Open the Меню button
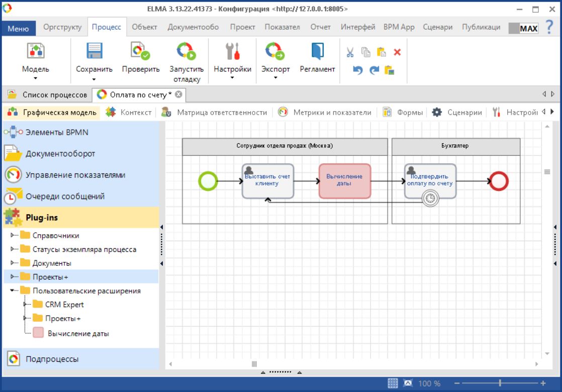 (19, 28)
